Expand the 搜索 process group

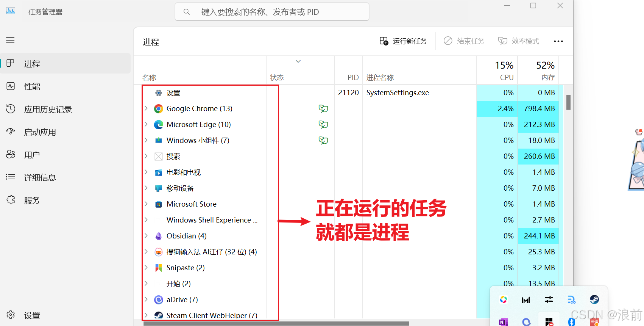(146, 156)
